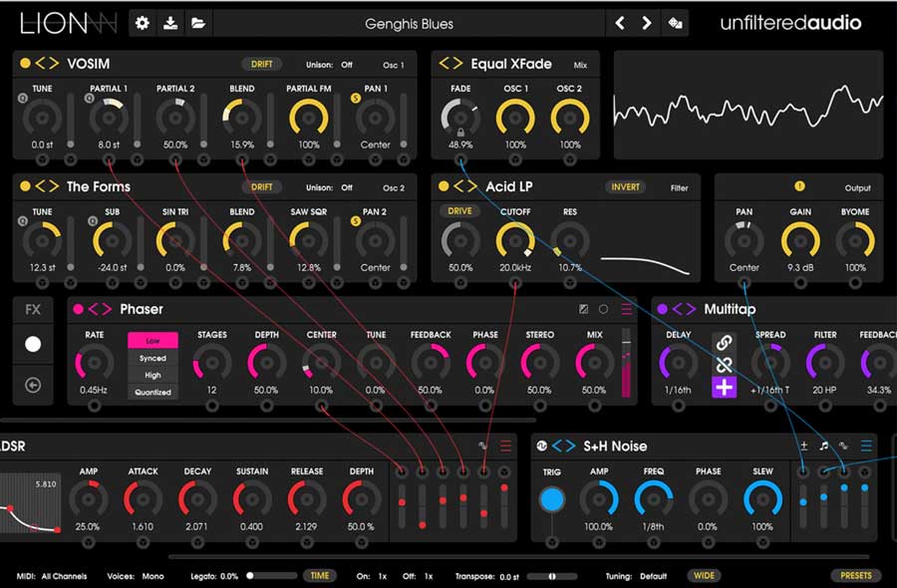This screenshot has width=897, height=588.
Task: Change The Forms oscillator type arrows
Action: point(47,186)
